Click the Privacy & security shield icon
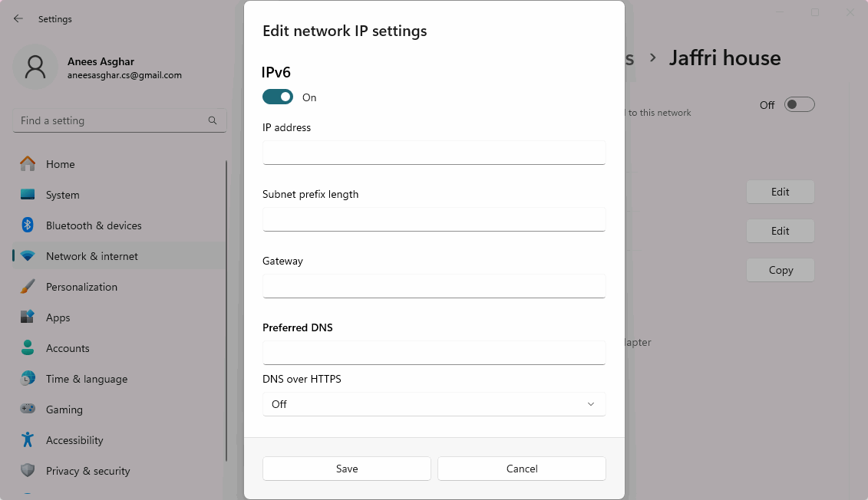 (x=28, y=471)
